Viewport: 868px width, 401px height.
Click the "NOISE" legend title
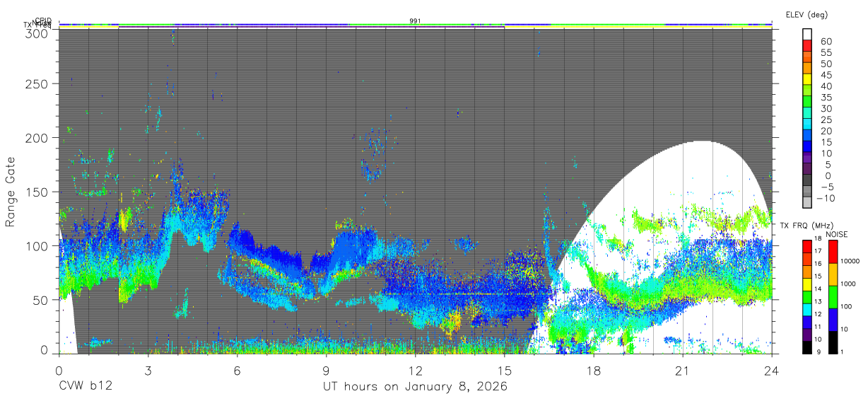[835, 234]
